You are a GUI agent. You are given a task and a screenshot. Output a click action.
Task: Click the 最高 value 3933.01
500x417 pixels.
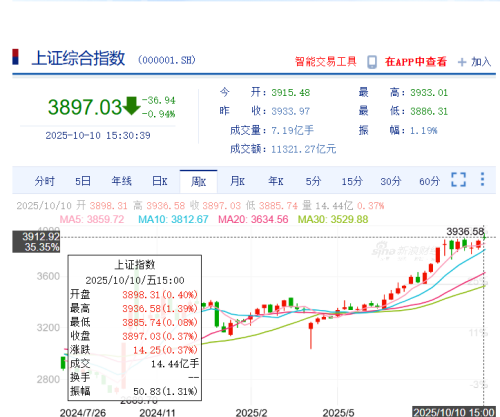429,93
